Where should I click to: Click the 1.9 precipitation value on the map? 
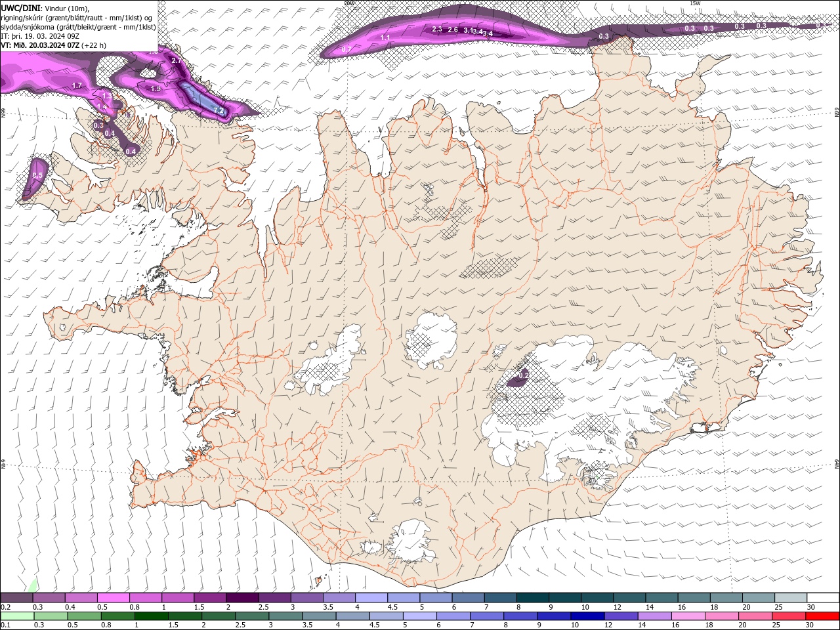coord(156,89)
